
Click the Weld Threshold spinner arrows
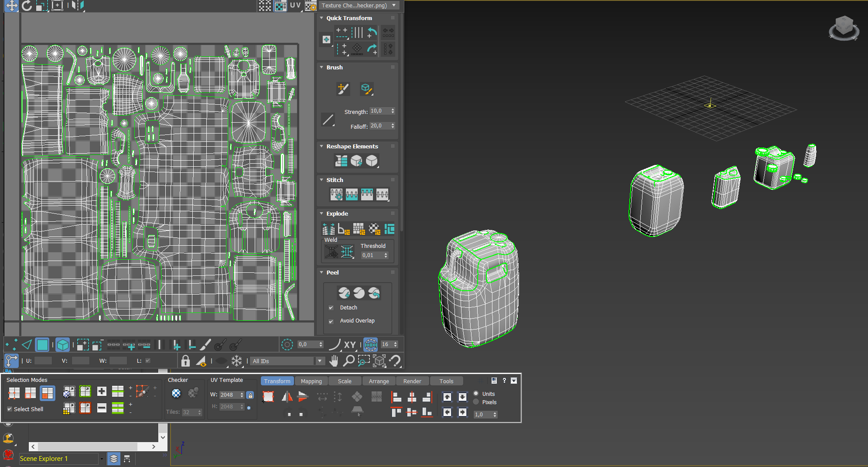(386, 255)
